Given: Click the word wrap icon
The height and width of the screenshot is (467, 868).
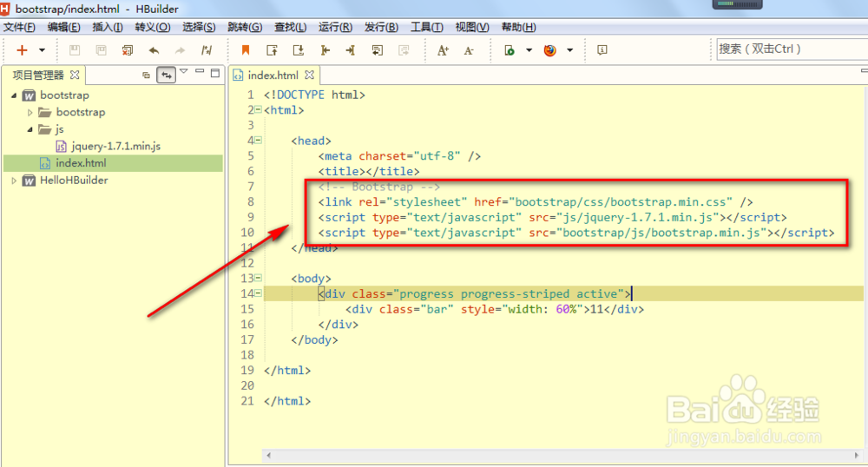Looking at the screenshot, I should coord(377,50).
